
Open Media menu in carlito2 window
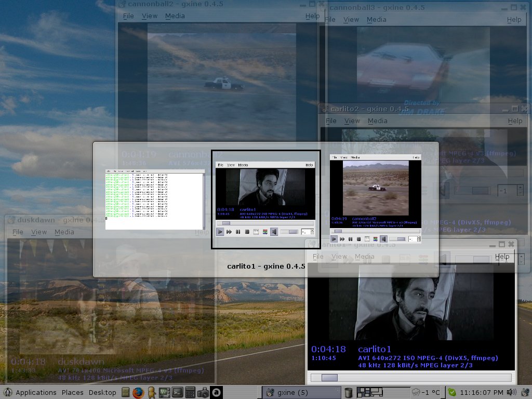(x=378, y=121)
